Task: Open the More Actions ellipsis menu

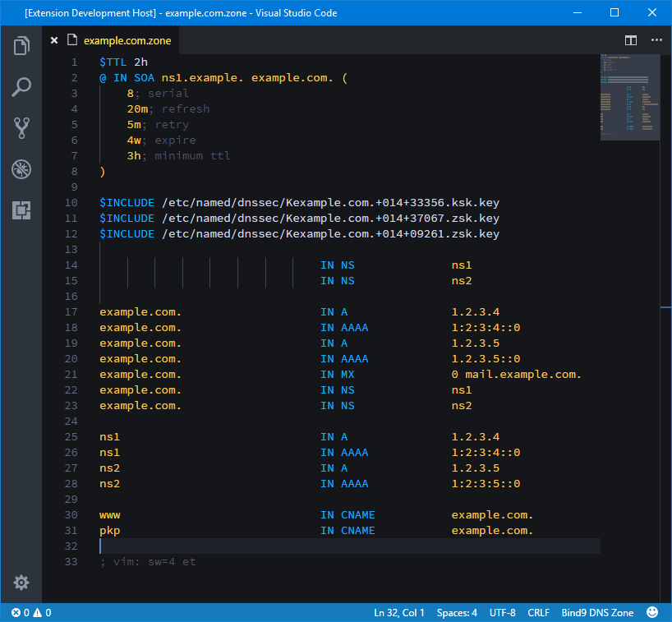Action: pos(655,39)
